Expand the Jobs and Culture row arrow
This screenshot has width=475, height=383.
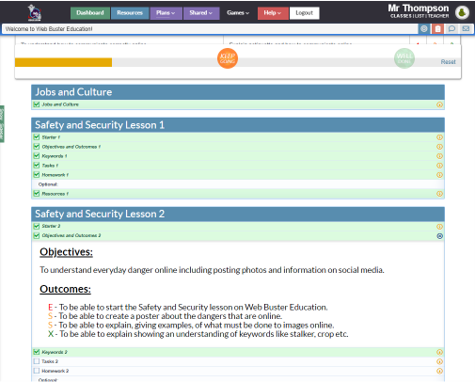pos(440,105)
